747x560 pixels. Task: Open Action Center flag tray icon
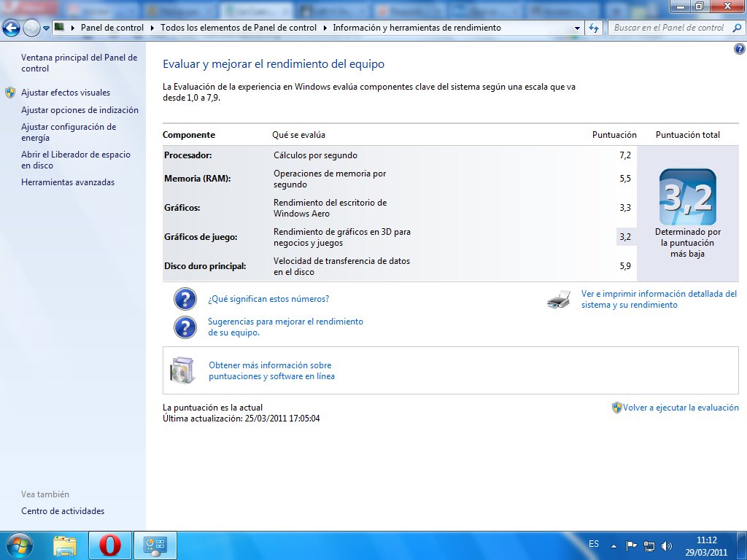tap(631, 545)
